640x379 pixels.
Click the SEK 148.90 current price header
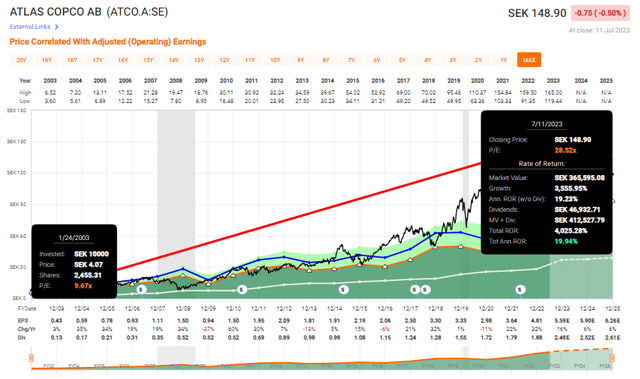pos(537,13)
